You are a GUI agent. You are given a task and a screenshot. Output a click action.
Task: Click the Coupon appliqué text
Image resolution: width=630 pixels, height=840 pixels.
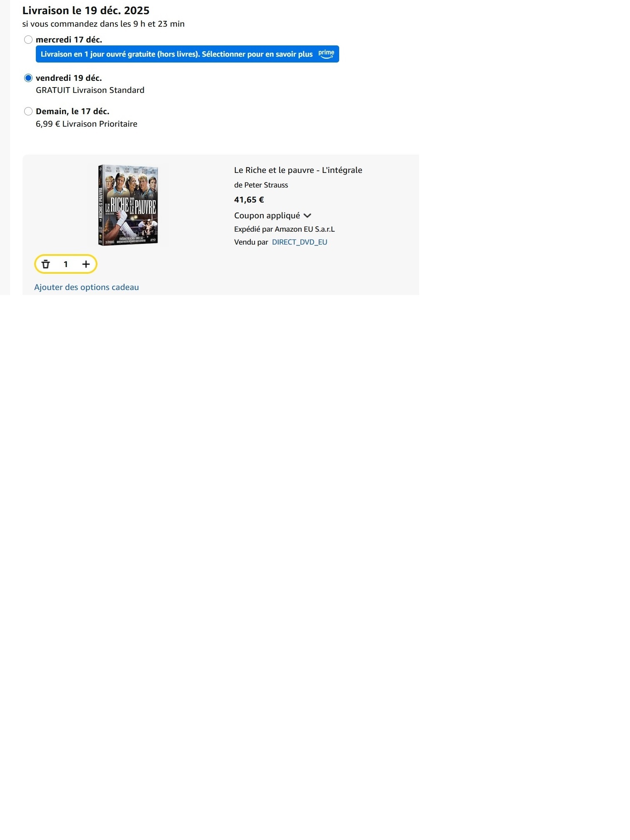[267, 215]
